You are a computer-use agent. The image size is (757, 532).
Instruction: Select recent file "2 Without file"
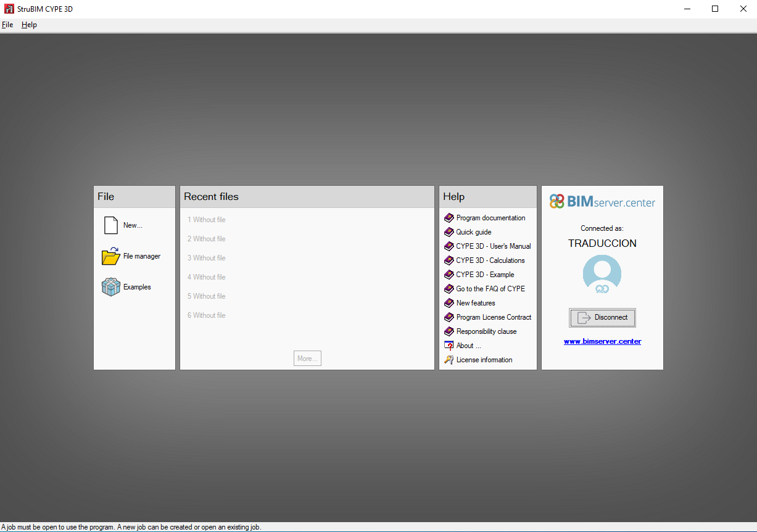click(x=207, y=239)
